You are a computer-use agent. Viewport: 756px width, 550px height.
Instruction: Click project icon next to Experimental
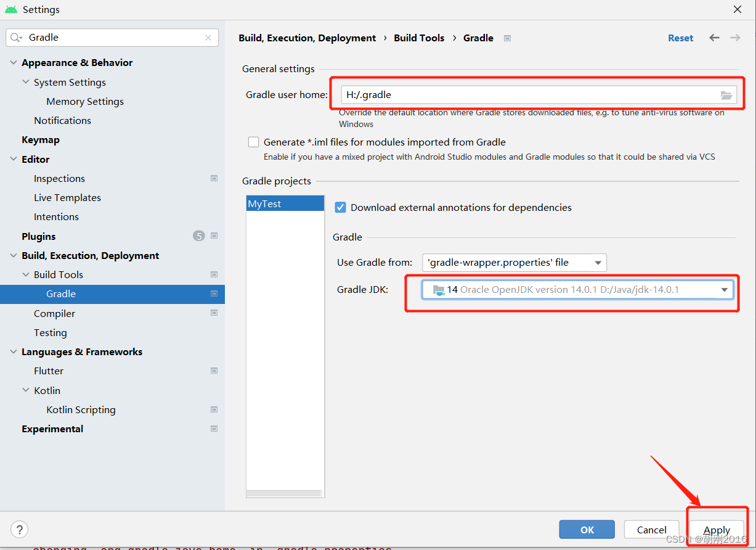pyautogui.click(x=214, y=429)
